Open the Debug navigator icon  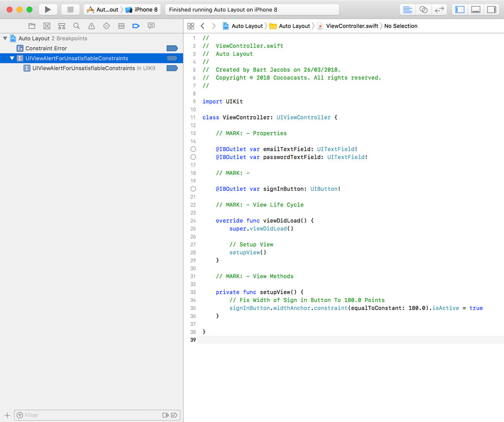(122, 26)
